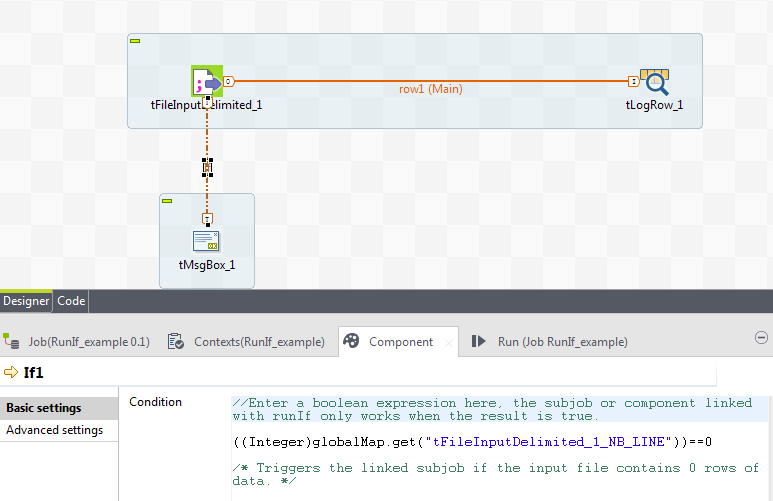Select the tFileInputDelimited_1 component icon
The width and height of the screenshot is (773, 501).
206,82
